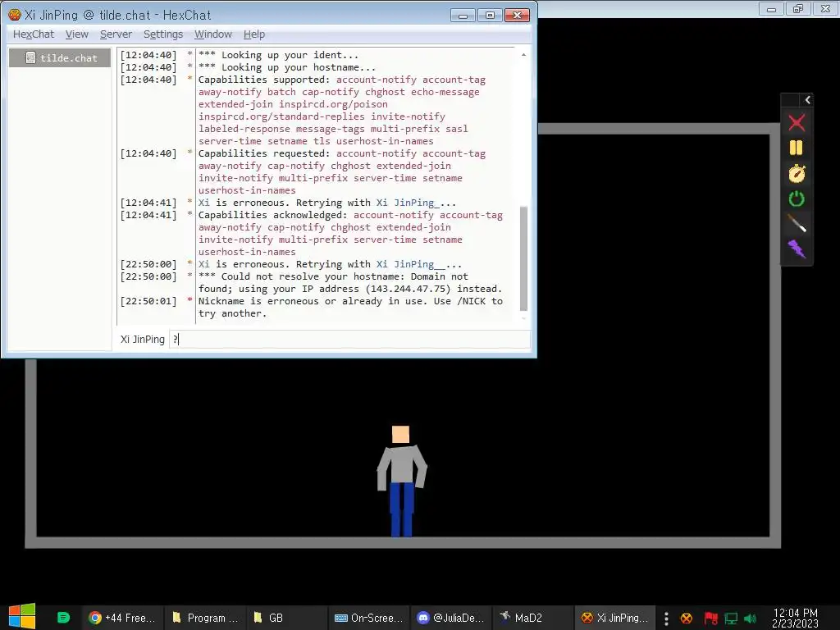Viewport: 840px width, 630px height.
Task: Click the ragdoll character's head
Action: (x=400, y=435)
